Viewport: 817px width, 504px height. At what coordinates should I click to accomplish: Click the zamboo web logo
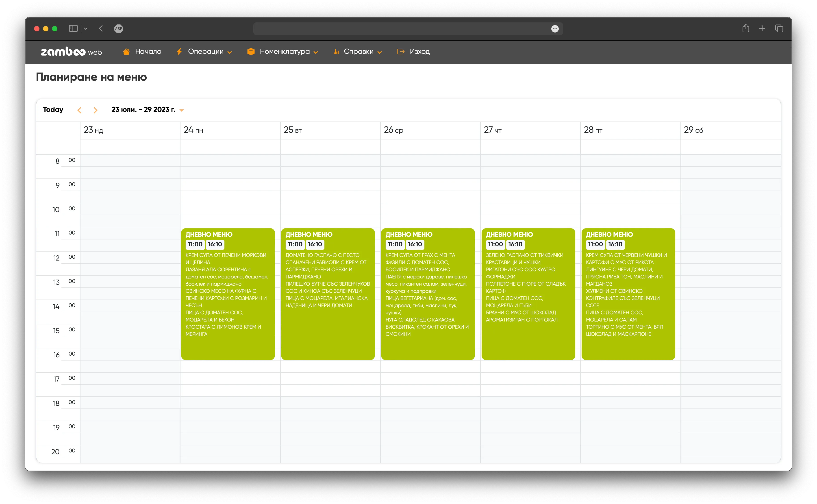(x=71, y=52)
